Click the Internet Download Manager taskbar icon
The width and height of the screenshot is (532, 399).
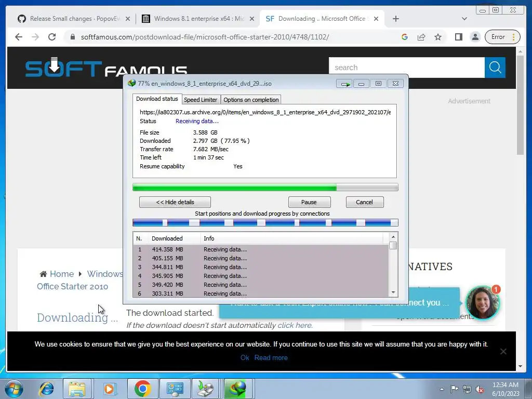point(238,389)
